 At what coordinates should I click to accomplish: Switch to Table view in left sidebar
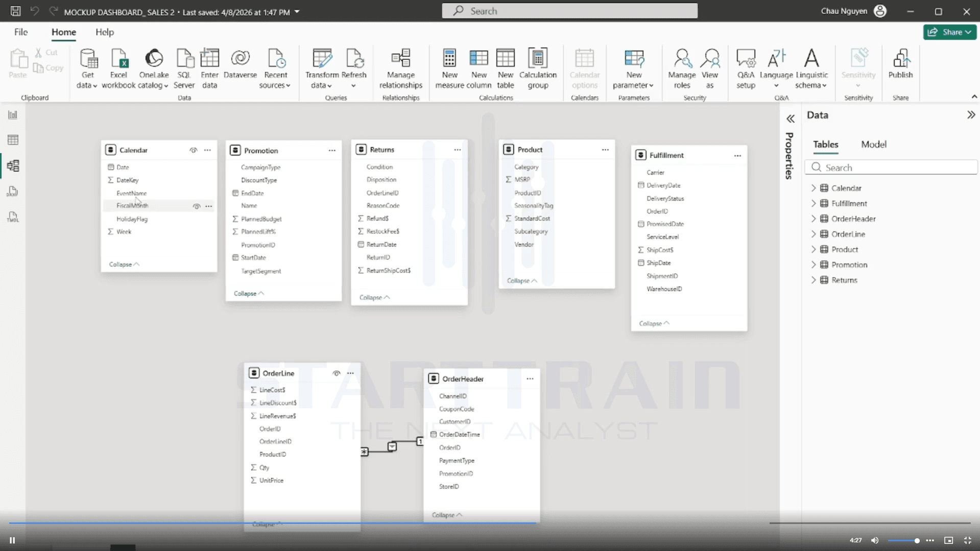[x=13, y=140]
